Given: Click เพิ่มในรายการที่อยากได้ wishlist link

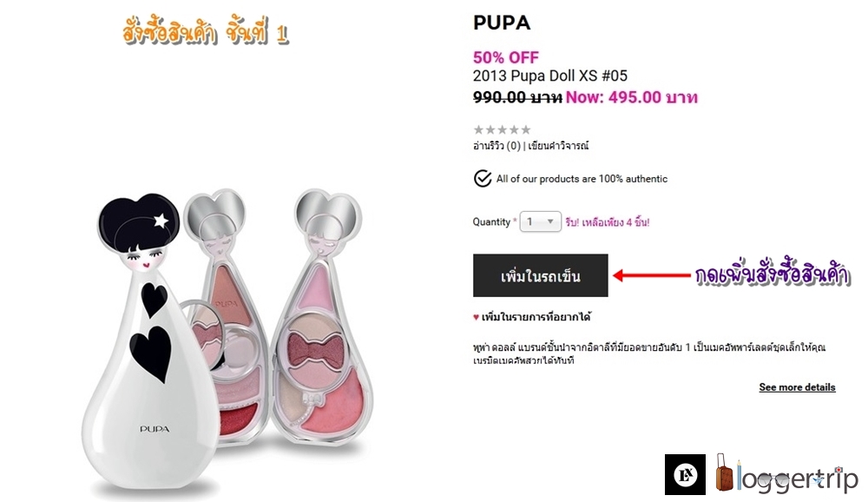Looking at the screenshot, I should coord(536,317).
